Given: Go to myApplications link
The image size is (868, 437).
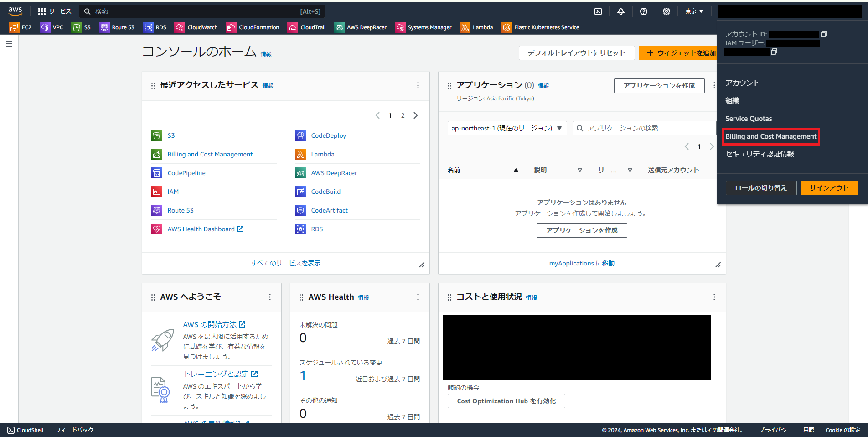Looking at the screenshot, I should (x=582, y=263).
